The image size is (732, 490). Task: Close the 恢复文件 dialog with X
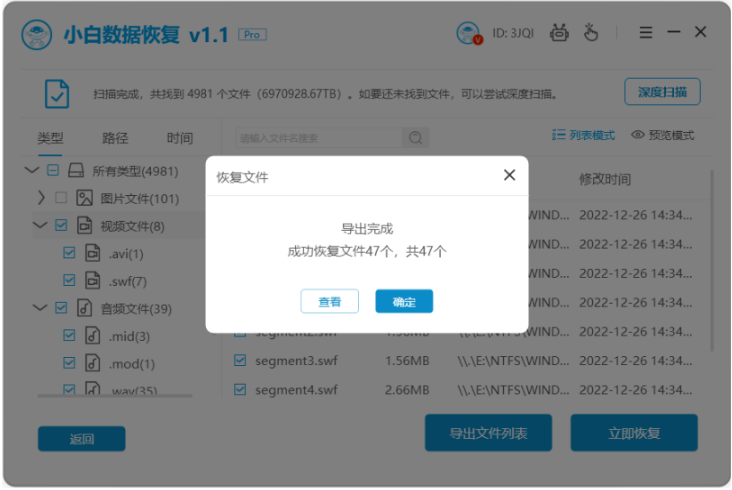pyautogui.click(x=509, y=175)
